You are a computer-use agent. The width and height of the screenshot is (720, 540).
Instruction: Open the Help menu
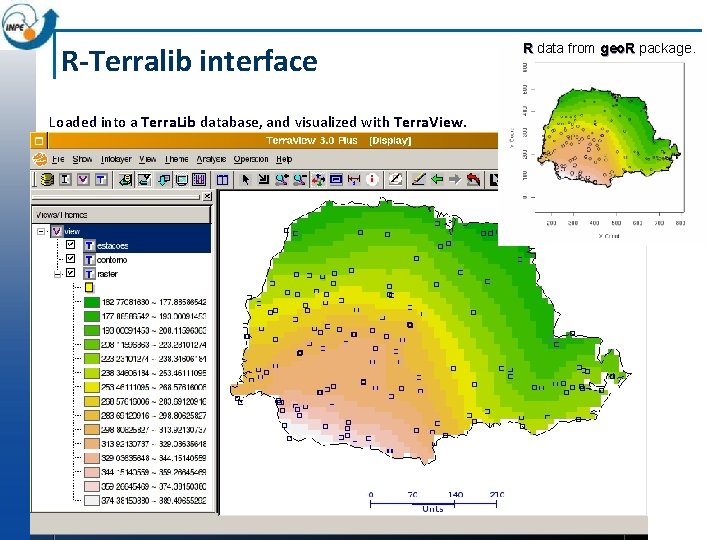pos(284,159)
